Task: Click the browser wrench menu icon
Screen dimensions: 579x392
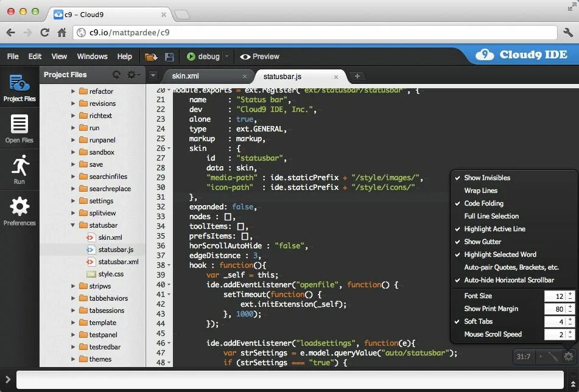Action: click(568, 32)
